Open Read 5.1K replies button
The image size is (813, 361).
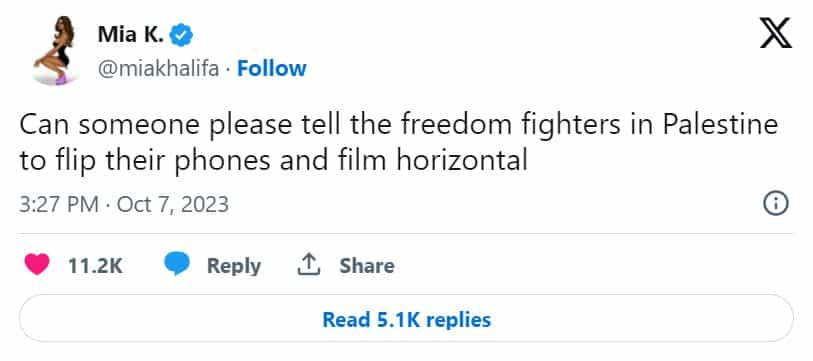tap(406, 318)
